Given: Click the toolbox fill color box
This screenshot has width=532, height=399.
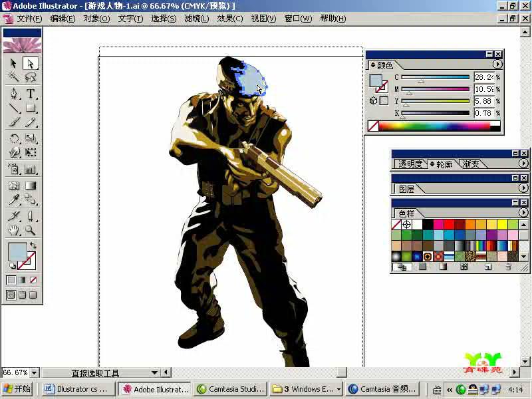Looking at the screenshot, I should point(17,252).
